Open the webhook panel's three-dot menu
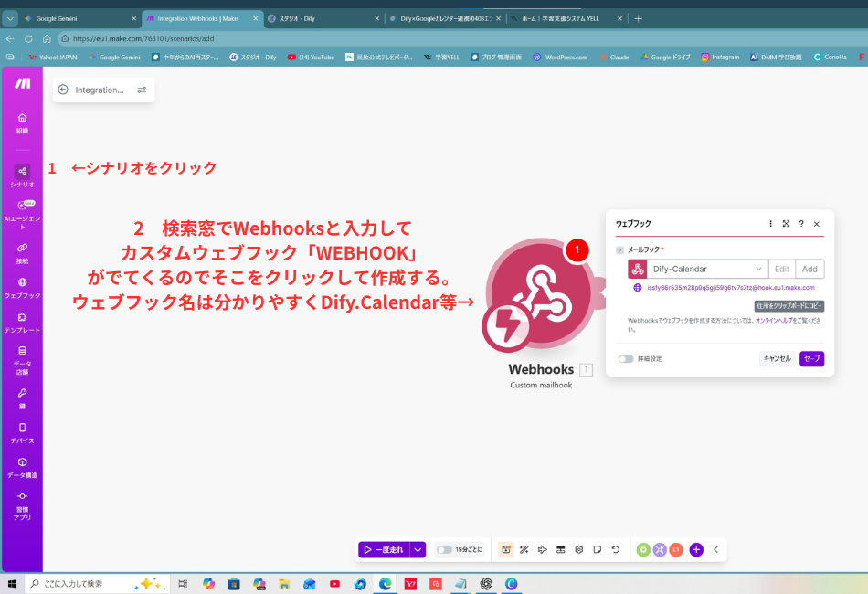The height and width of the screenshot is (594, 868). click(x=771, y=224)
